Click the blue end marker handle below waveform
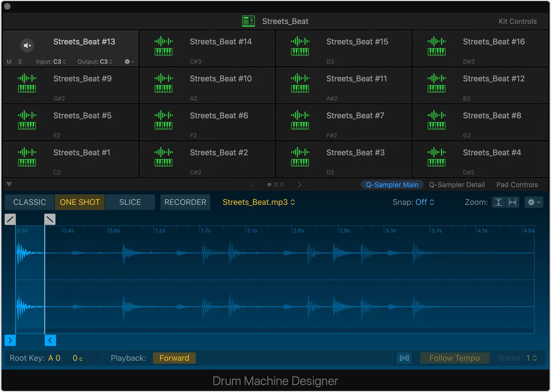The width and height of the screenshot is (551, 392). pyautogui.click(x=50, y=341)
